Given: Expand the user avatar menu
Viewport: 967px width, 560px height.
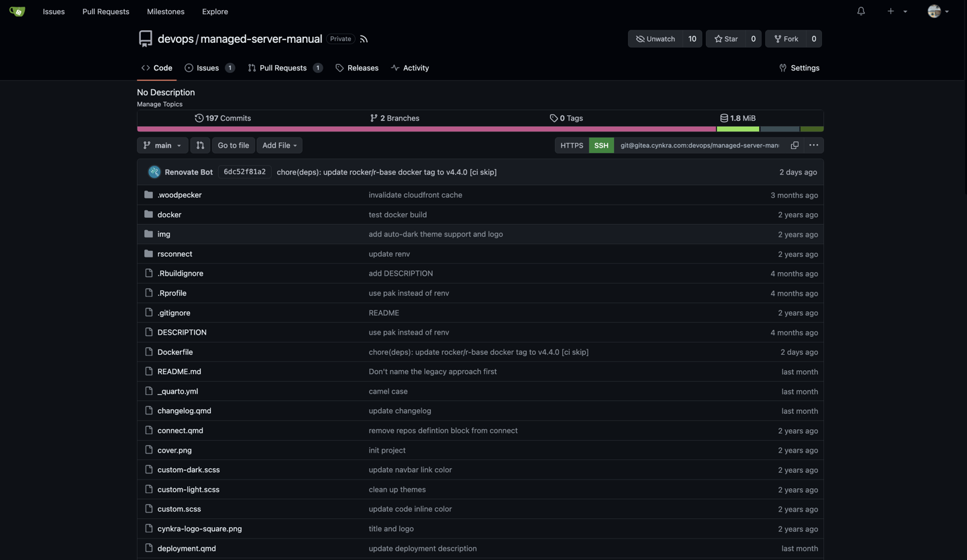Looking at the screenshot, I should [x=937, y=11].
